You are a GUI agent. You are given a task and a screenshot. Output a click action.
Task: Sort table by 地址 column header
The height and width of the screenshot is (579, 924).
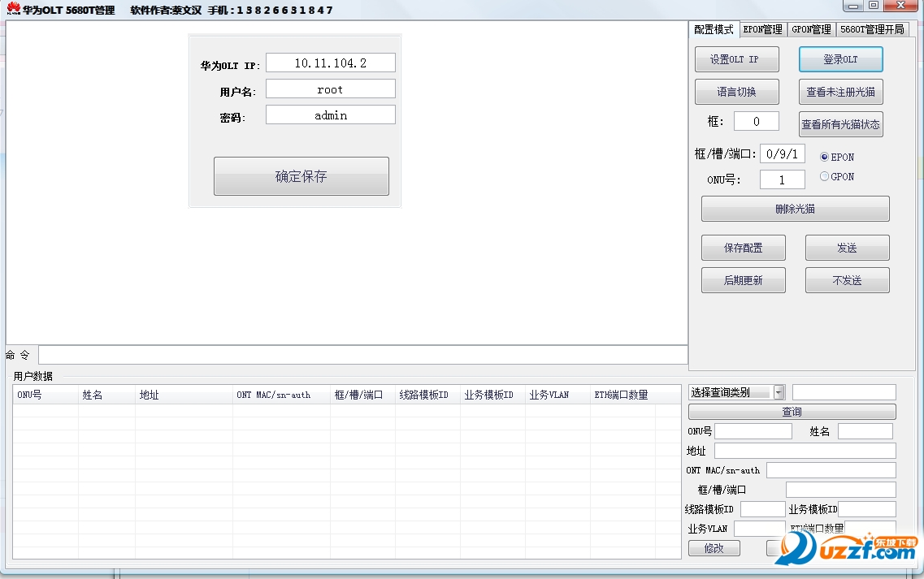point(184,395)
